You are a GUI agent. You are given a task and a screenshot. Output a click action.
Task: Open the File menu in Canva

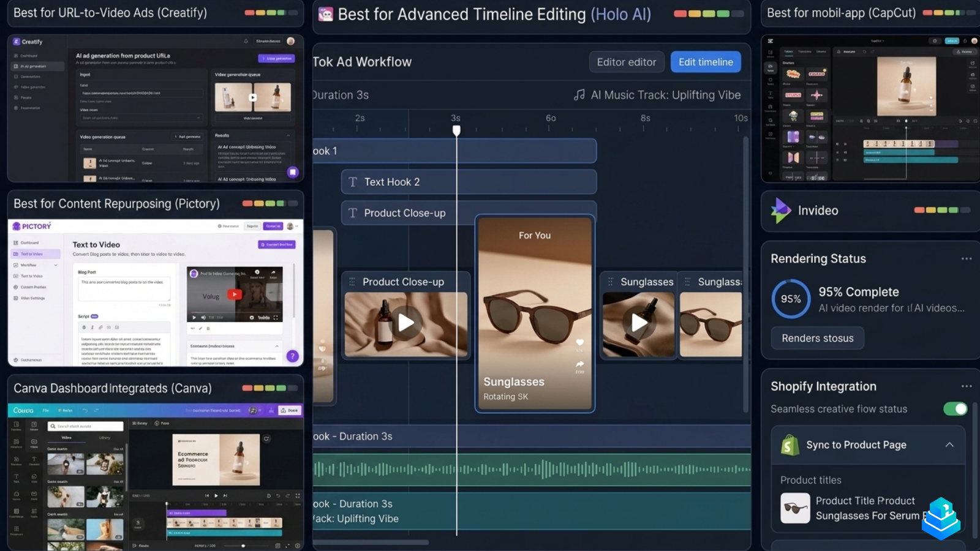(45, 410)
